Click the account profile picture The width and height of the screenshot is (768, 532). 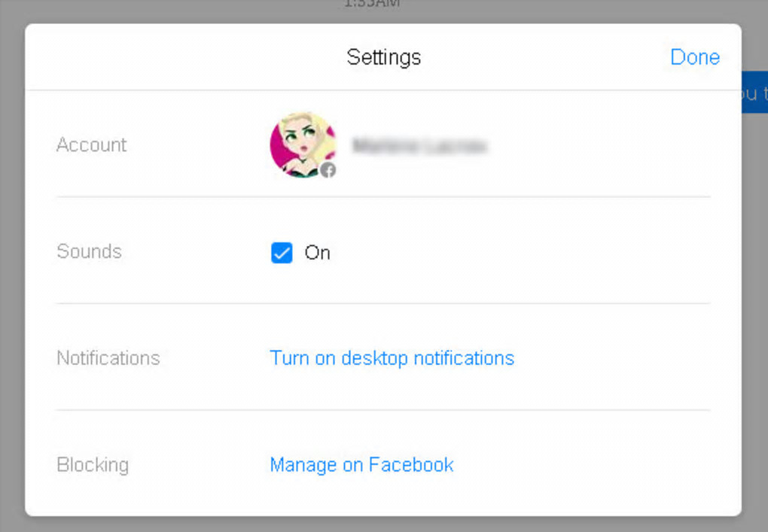(302, 144)
